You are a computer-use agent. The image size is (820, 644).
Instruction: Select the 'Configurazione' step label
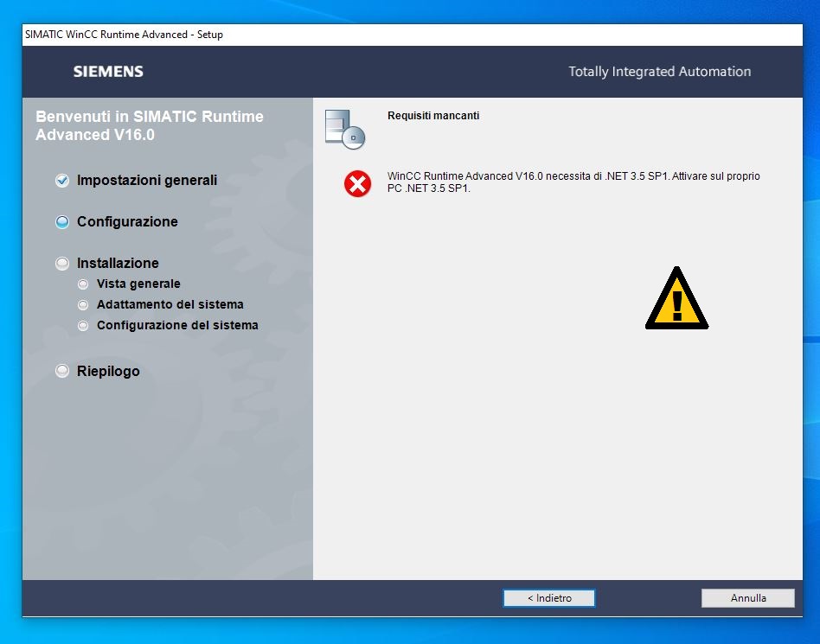pos(128,221)
